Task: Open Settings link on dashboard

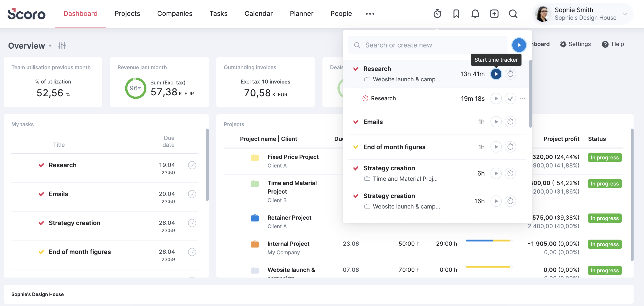Action: (x=580, y=44)
